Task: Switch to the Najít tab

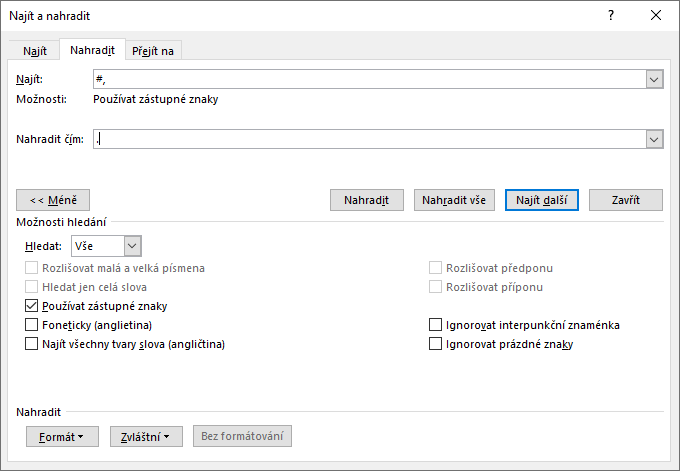Action: coord(35,51)
